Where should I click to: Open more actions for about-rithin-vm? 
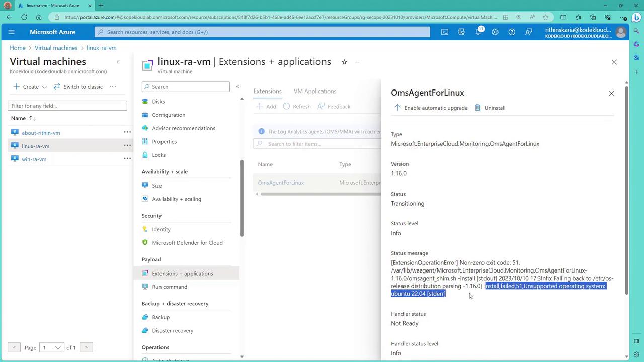pos(127,132)
